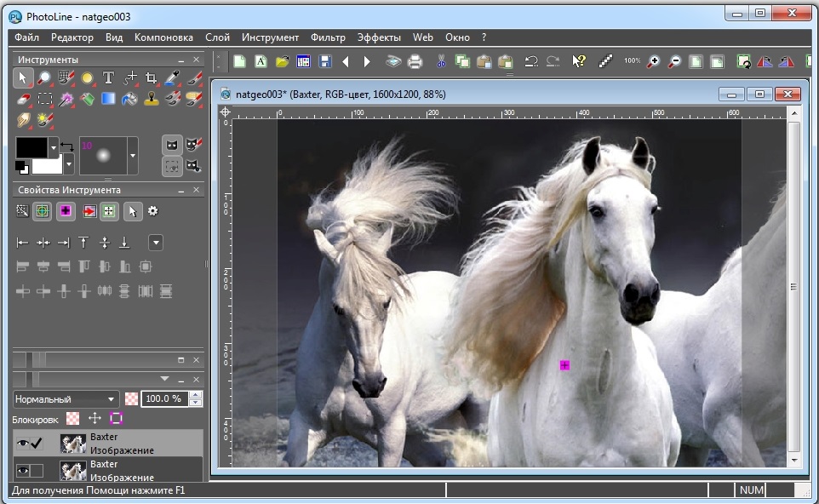Open the Нормальный blend mode dropdown

[66, 398]
